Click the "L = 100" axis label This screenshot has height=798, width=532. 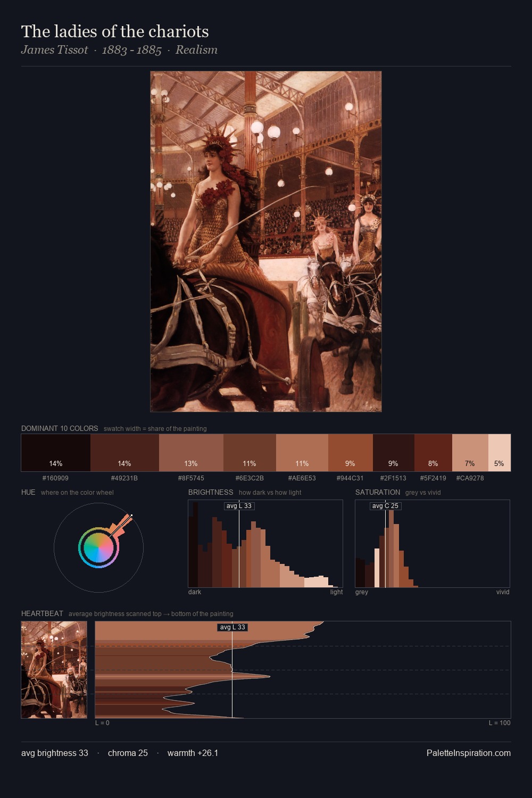pos(500,723)
